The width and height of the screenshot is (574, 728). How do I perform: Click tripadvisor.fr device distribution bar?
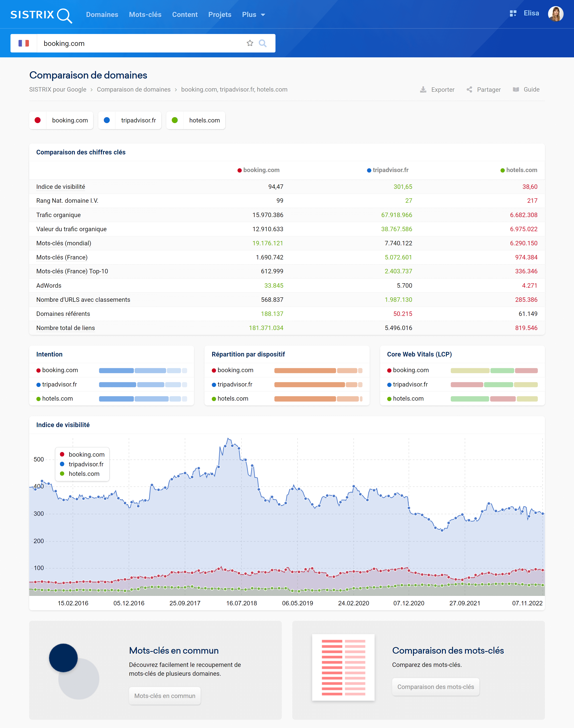(318, 385)
